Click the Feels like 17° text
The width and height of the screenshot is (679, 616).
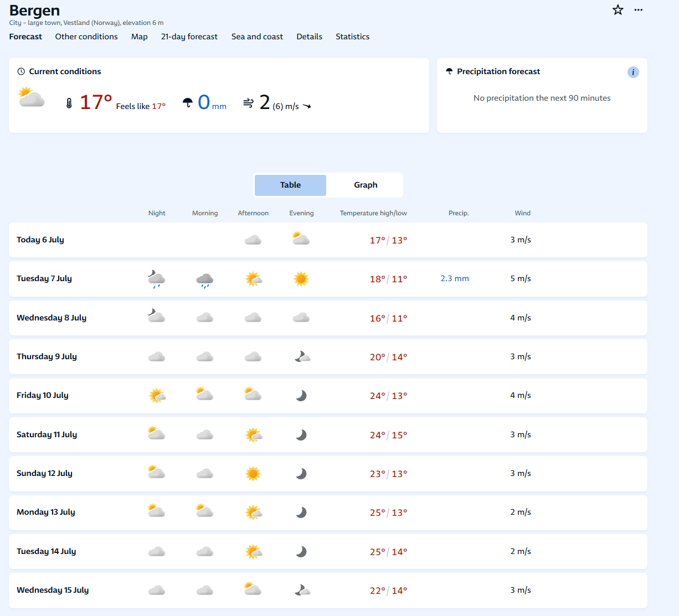[x=141, y=106]
